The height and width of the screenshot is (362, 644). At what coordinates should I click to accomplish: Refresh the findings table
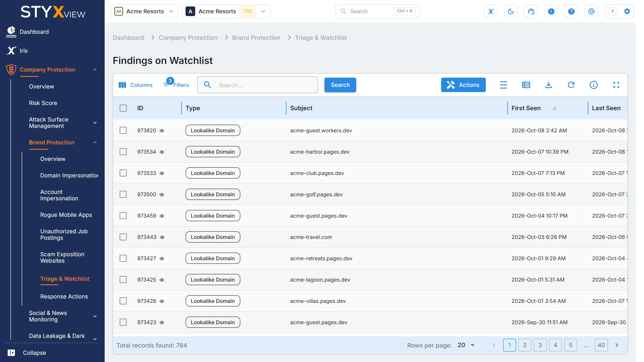click(571, 85)
